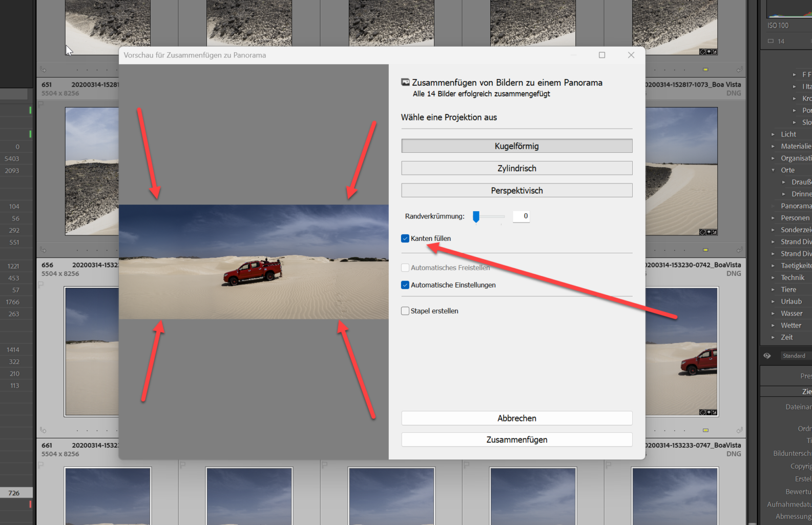Expand the Technik keyword arrow
Screen dimensions: 812x525
point(773,277)
